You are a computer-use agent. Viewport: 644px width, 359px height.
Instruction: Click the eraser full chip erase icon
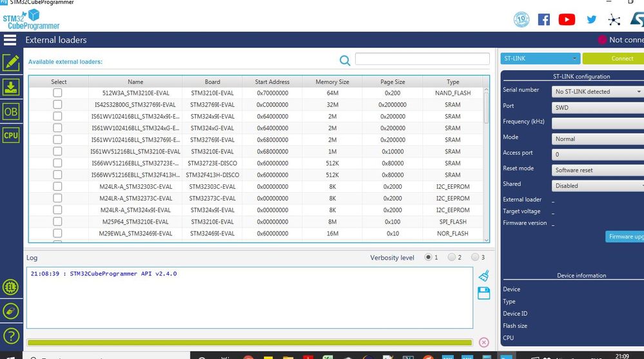click(11, 311)
